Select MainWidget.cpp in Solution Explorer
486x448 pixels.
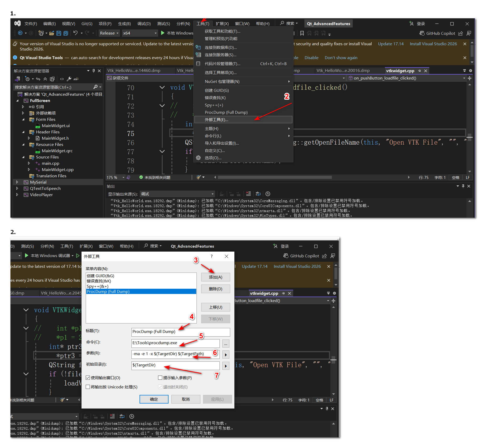[57, 169]
